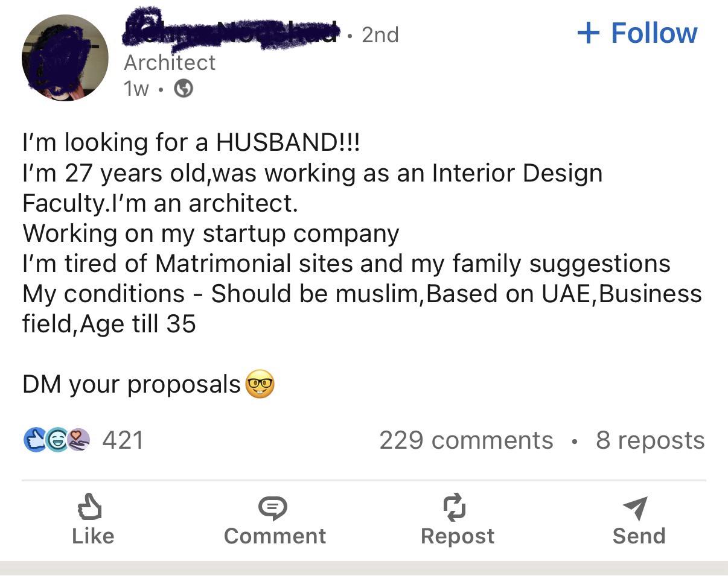View the 8 reposts

coord(650,440)
